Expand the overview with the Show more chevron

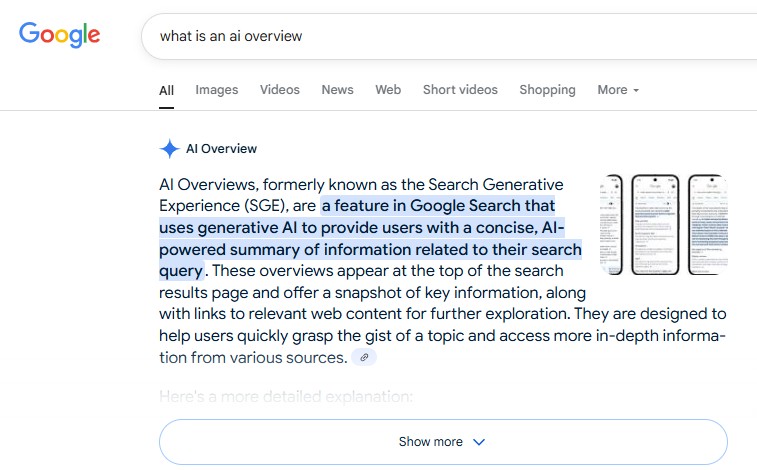click(478, 442)
